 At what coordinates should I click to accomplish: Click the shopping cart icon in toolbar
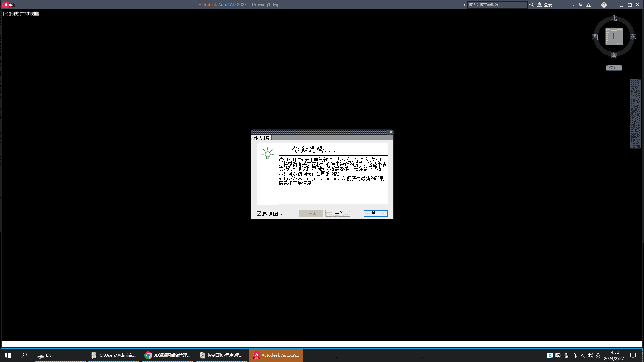pyautogui.click(x=580, y=5)
